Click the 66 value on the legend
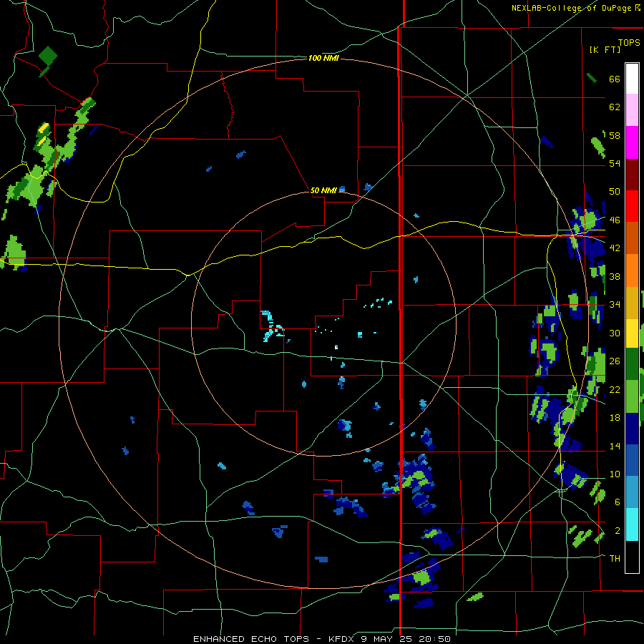The width and height of the screenshot is (644, 644). [615, 79]
